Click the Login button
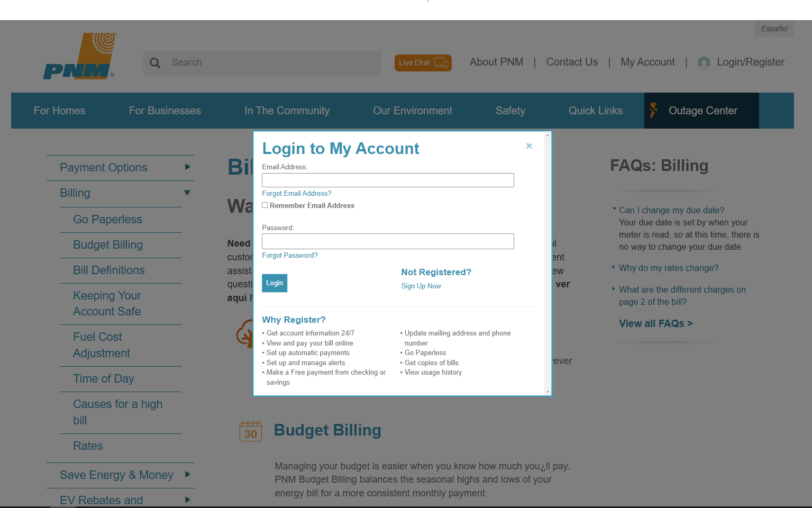 pyautogui.click(x=275, y=283)
